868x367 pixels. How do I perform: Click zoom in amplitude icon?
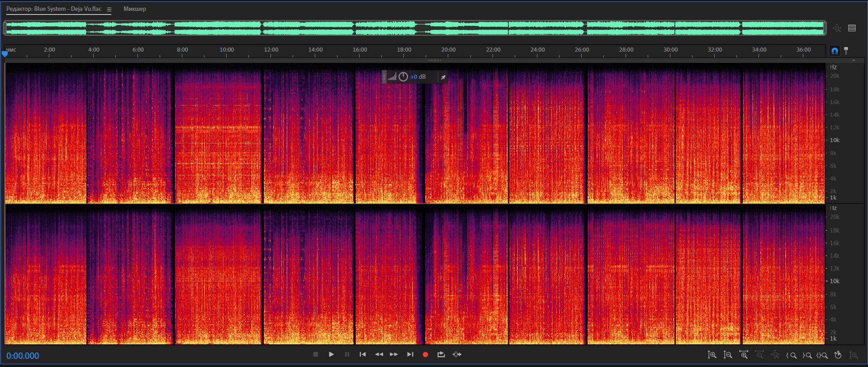click(x=712, y=355)
